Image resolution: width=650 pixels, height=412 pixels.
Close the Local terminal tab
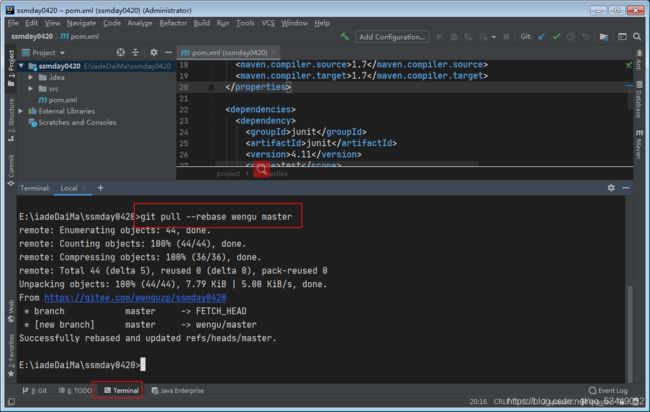[84, 188]
